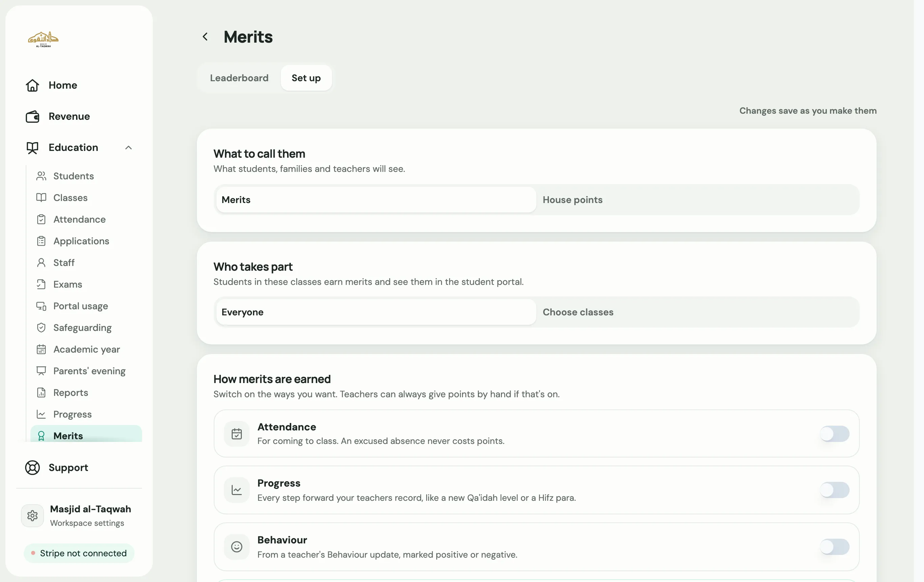Enable the Progress merits toggle
The height and width of the screenshot is (582, 924).
(x=834, y=490)
